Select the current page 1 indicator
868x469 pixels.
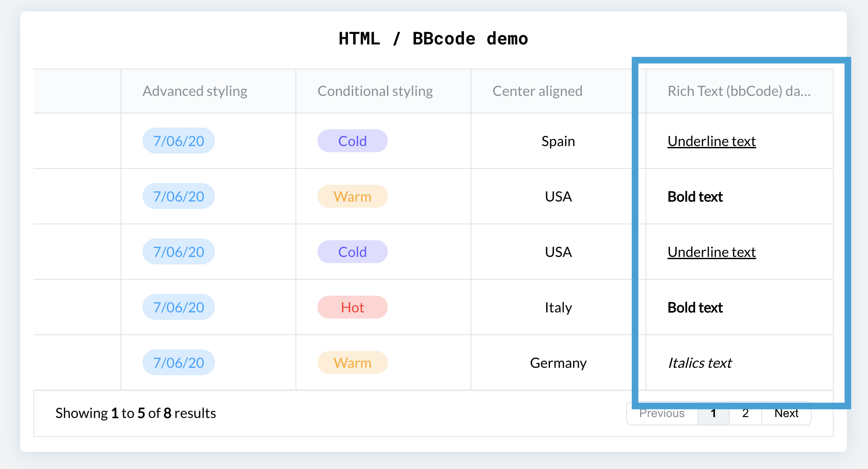point(713,413)
